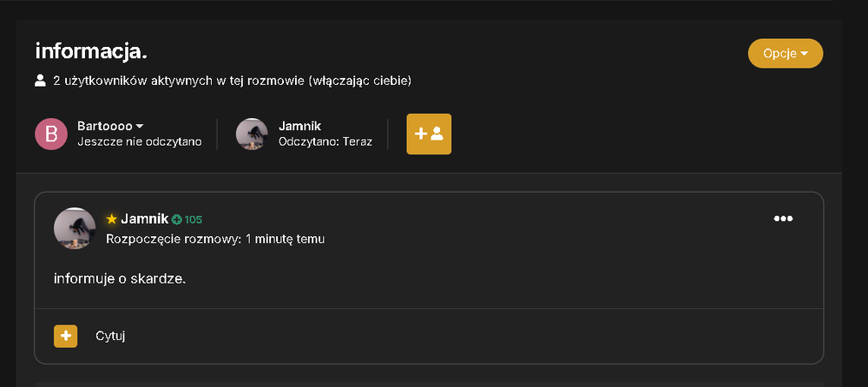Click Jamnik's avatar in participants list

(x=252, y=134)
